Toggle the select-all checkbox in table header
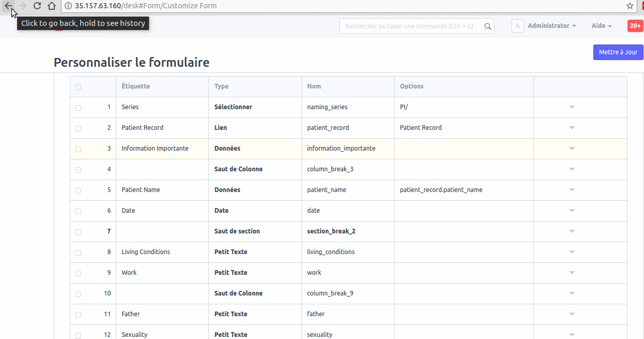The image size is (644, 339). [78, 87]
